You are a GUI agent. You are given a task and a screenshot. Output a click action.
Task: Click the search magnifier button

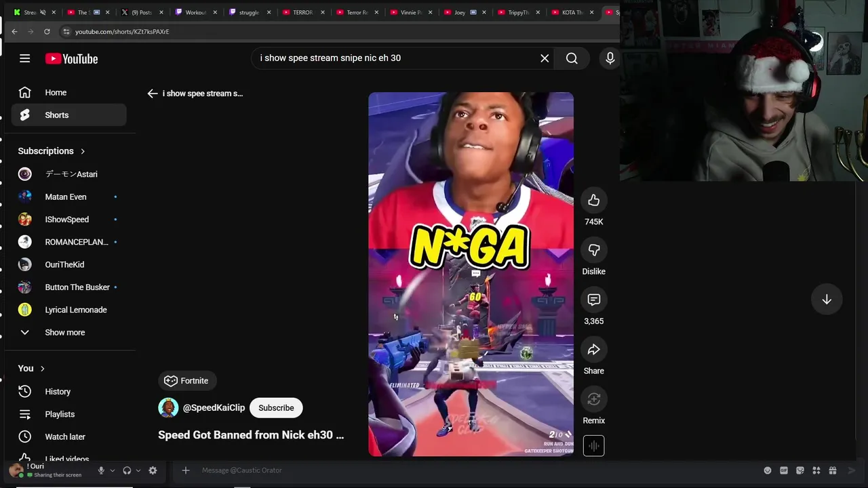tap(572, 58)
